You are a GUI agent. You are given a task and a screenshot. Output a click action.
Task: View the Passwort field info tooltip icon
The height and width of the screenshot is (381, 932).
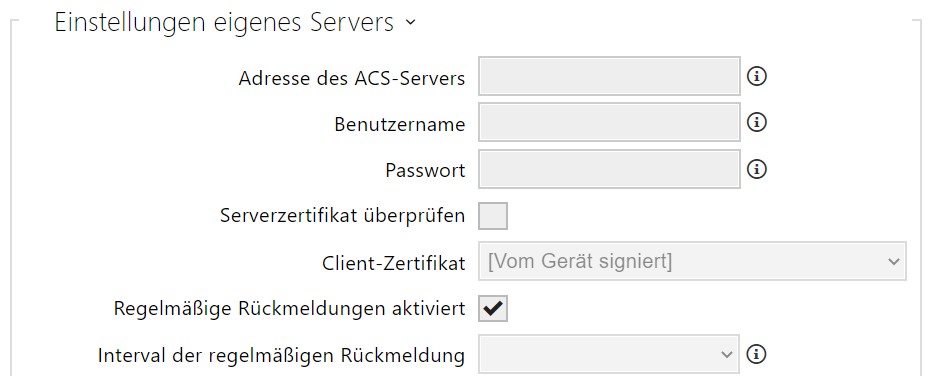tap(757, 169)
